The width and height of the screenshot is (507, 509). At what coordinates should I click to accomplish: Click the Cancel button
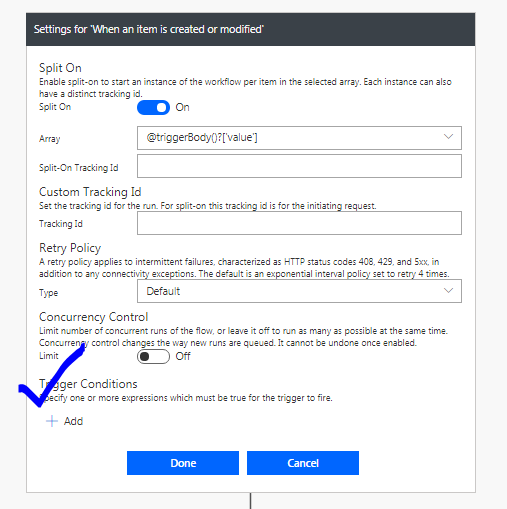pos(303,463)
